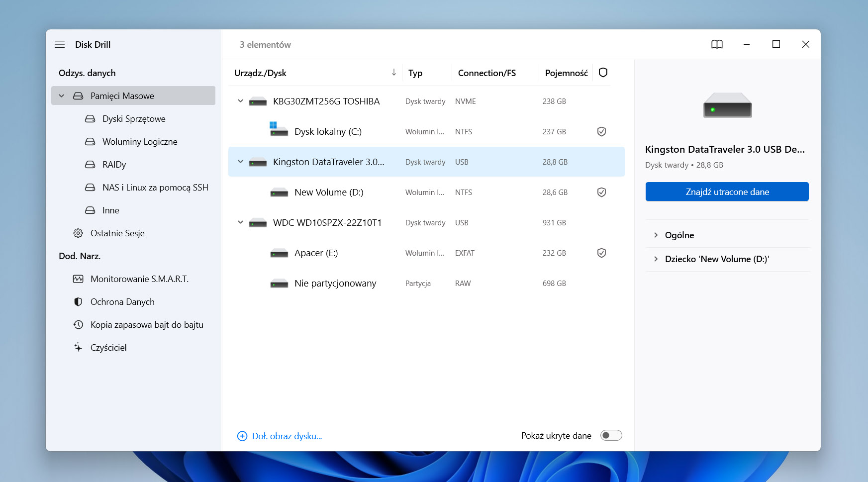868x482 pixels.
Task: Collapse the Pamięci Masowe sidebar group
Action: click(62, 96)
